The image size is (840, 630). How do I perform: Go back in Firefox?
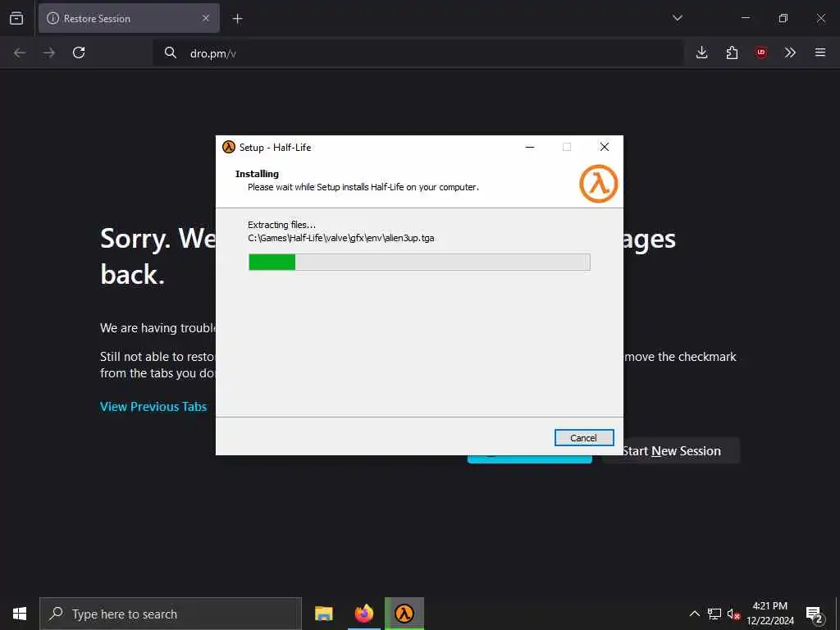(20, 52)
